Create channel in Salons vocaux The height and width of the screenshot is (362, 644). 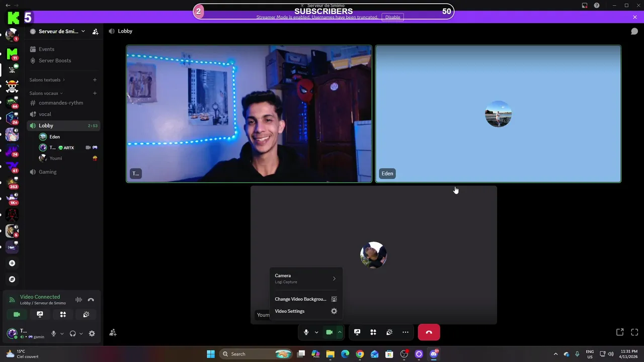coord(95,93)
